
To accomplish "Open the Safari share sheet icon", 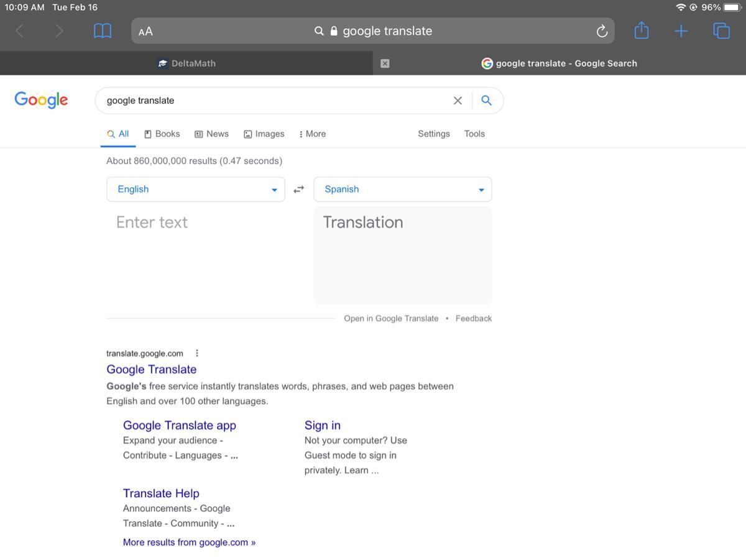I will click(x=642, y=30).
